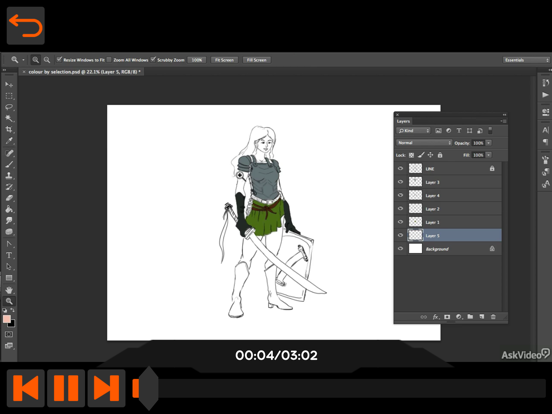Viewport: 552px width, 414px height.
Task: Select the Sponge tool
Action: [x=9, y=232]
